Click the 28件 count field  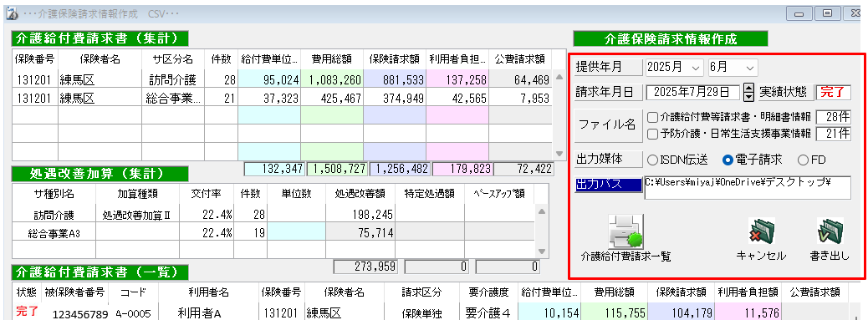834,117
